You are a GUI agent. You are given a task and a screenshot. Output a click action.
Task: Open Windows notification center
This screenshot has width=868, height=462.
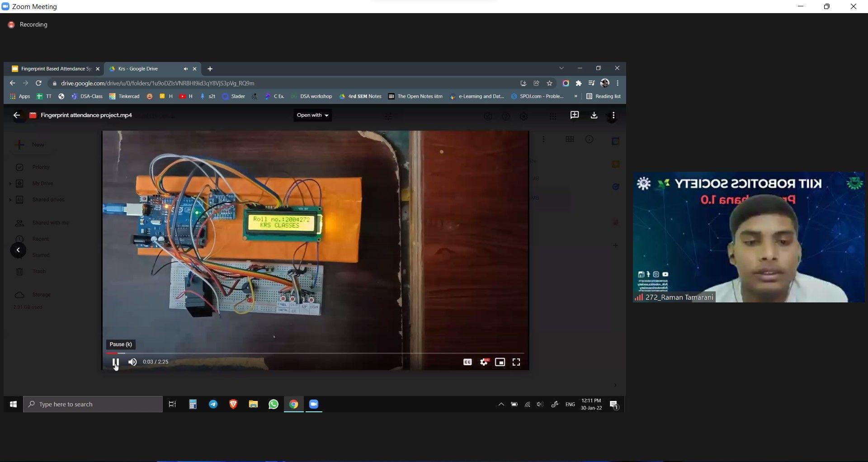(x=614, y=405)
